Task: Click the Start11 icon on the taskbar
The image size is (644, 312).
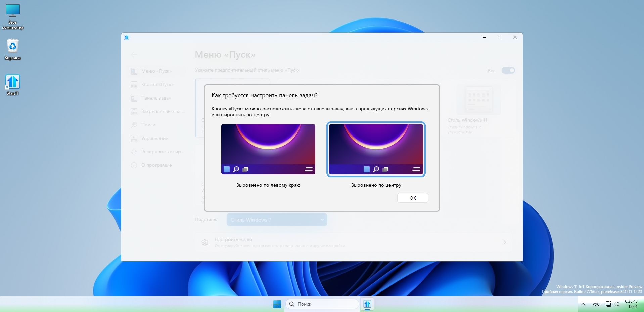Action: coord(367,304)
